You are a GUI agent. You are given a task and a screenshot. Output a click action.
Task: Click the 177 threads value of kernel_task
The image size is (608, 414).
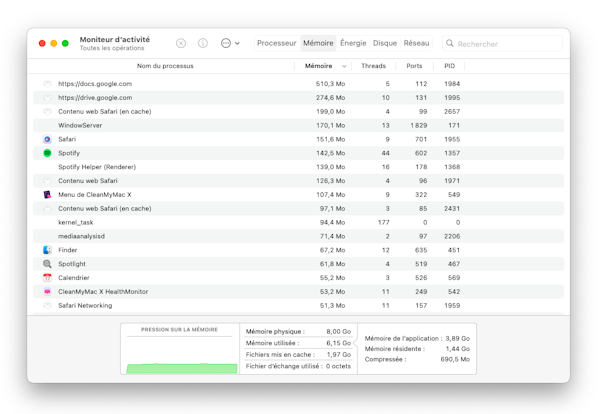(383, 223)
